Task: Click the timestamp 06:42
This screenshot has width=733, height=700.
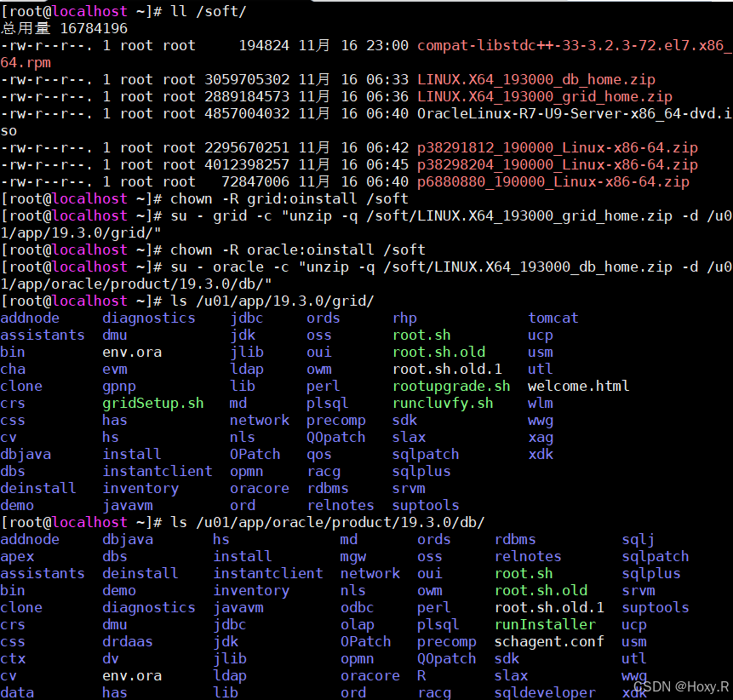Action: point(387,148)
